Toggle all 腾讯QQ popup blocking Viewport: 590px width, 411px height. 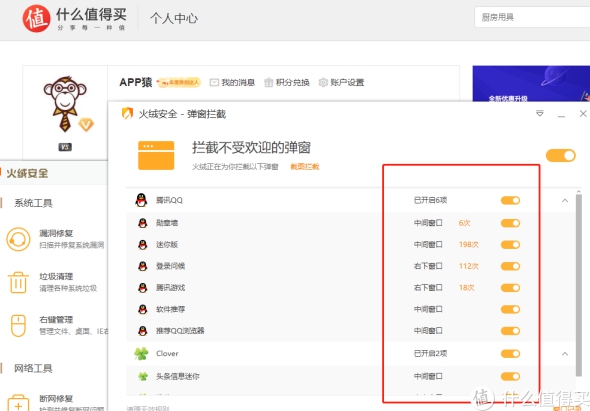(510, 200)
